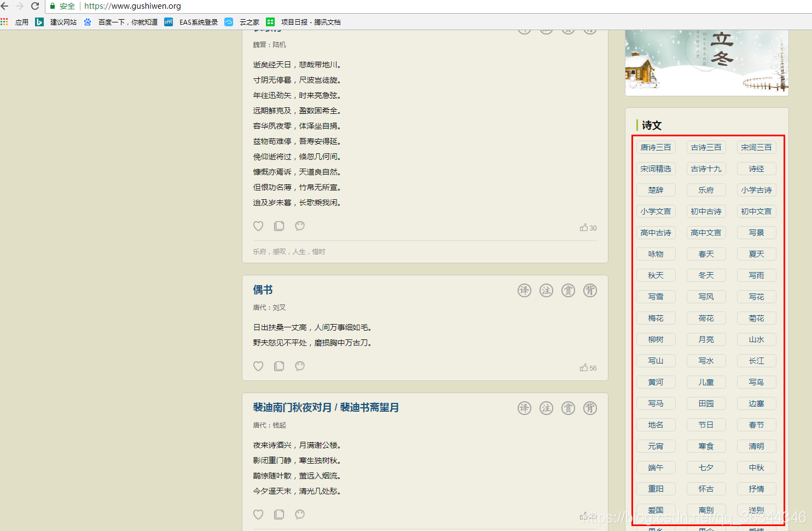The width and height of the screenshot is (812, 531).
Task: Click the address bar URL
Action: point(132,6)
